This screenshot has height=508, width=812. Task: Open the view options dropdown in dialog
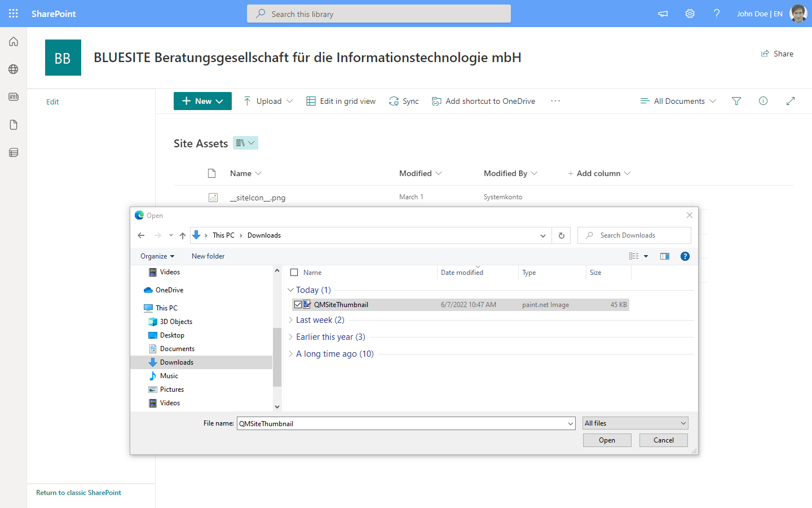click(646, 256)
